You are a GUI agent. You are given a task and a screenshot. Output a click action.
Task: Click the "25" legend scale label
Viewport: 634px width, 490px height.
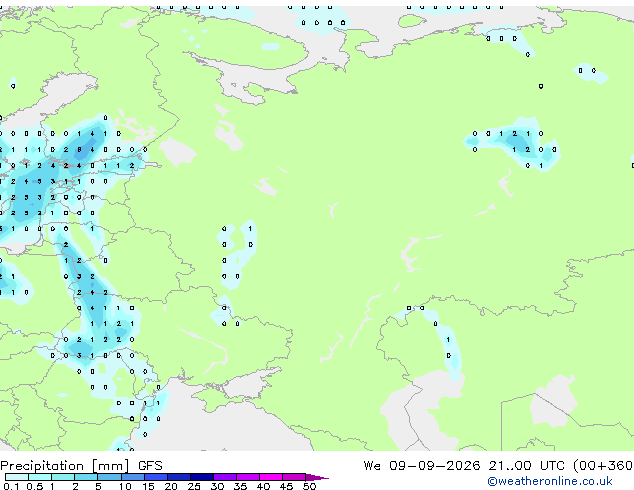(194, 486)
